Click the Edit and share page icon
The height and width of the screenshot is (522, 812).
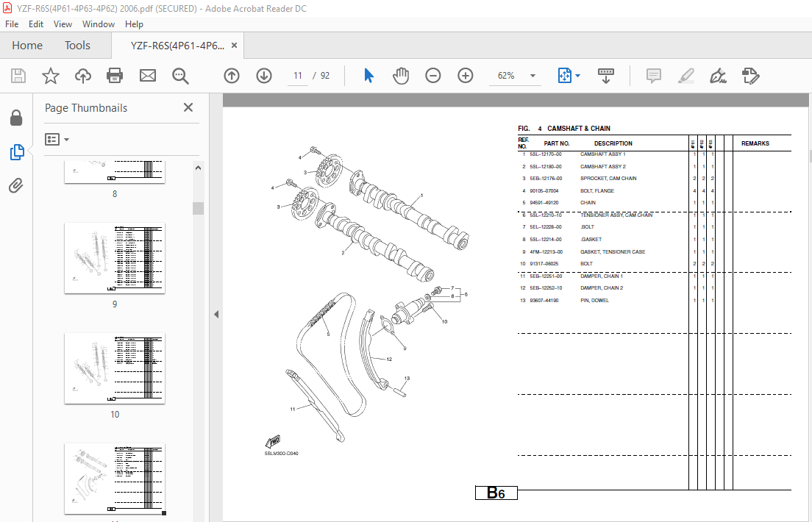tap(750, 76)
